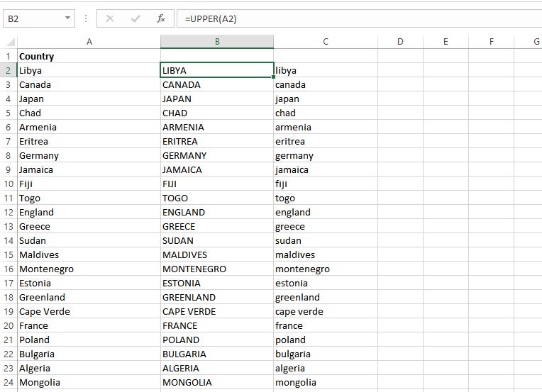Select column E header
Viewport: 542px width, 392px height.
tap(446, 42)
